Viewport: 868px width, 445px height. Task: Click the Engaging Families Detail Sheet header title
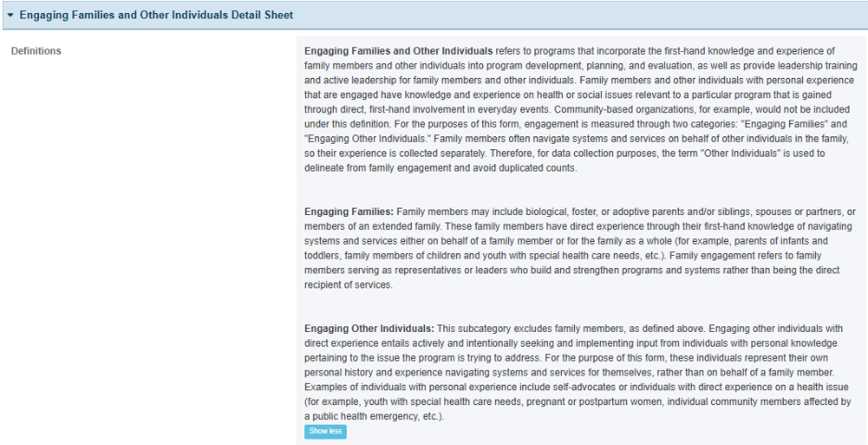point(156,15)
